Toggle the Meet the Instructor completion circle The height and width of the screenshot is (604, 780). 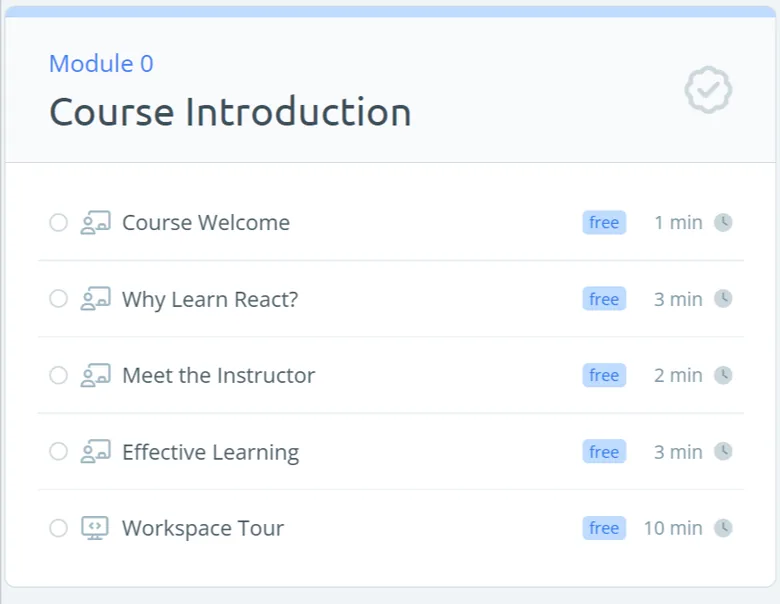58,375
